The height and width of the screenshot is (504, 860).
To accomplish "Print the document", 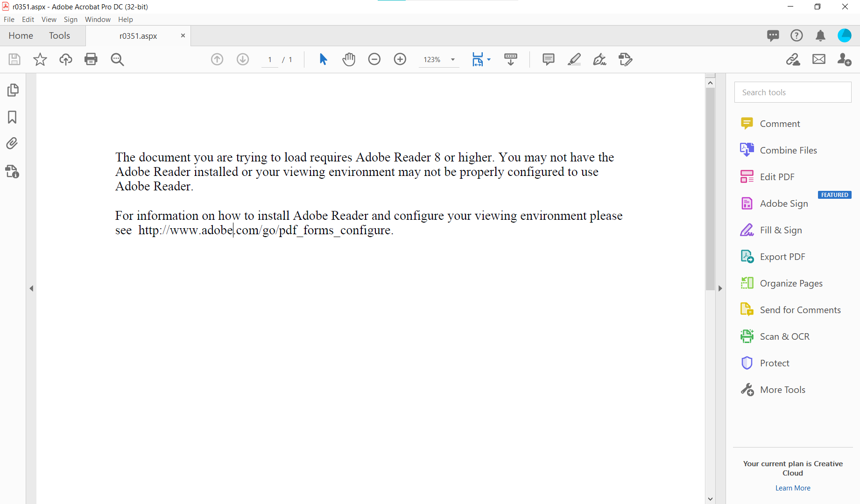I will tap(91, 59).
